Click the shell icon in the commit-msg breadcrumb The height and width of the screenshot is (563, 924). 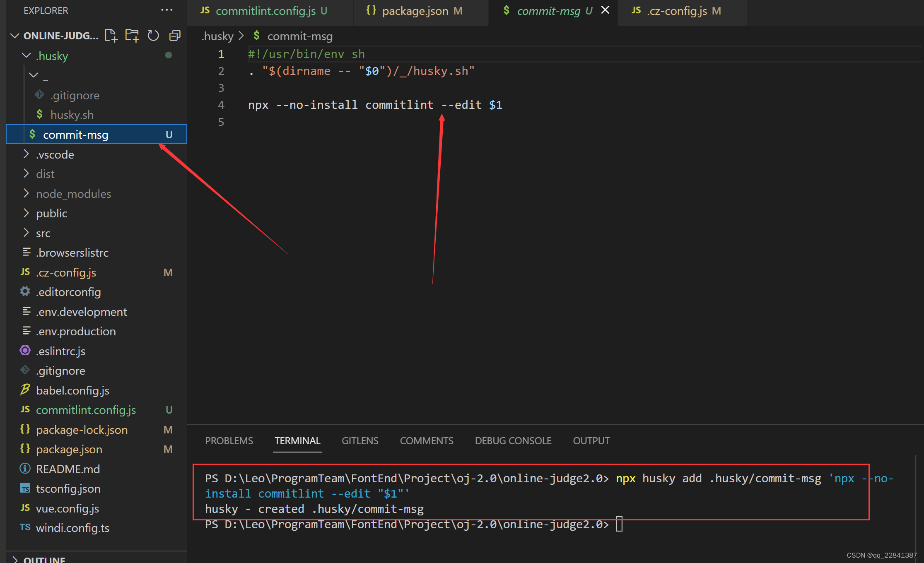[x=257, y=36]
